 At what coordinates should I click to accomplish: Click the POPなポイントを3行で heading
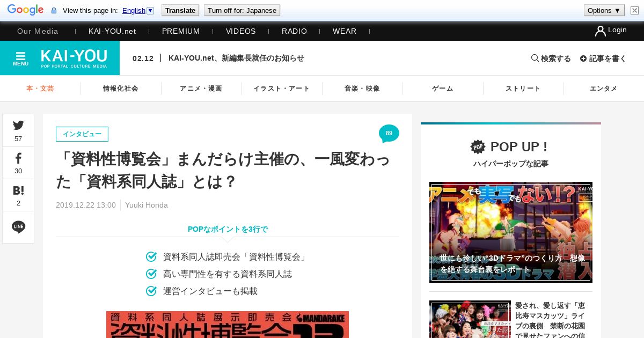pyautogui.click(x=228, y=229)
